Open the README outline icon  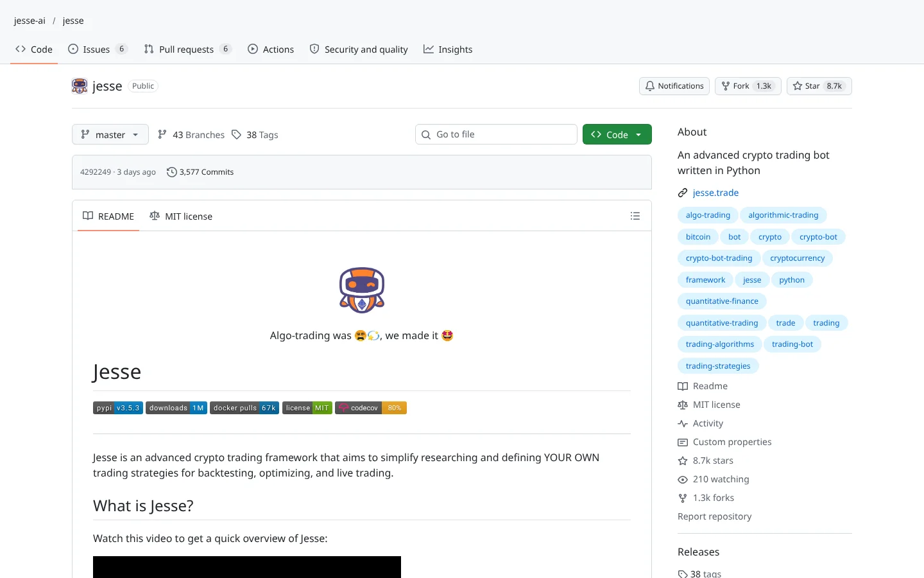[x=635, y=216]
